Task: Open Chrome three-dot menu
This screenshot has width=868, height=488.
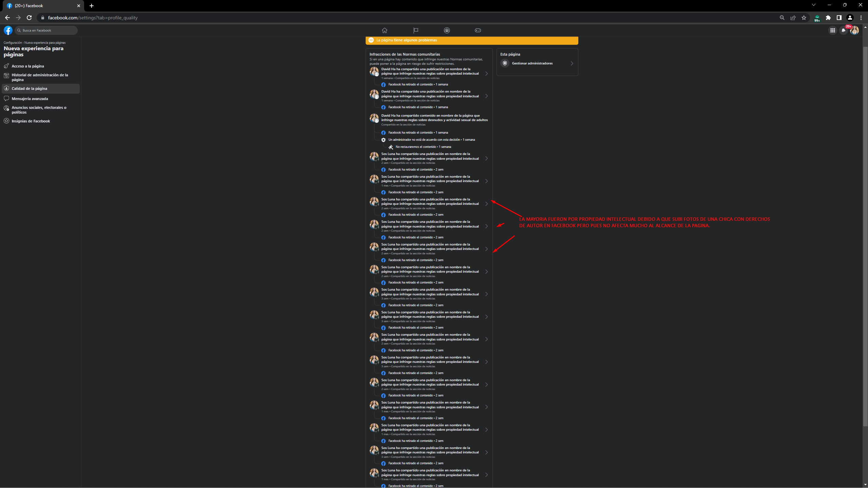Action: (861, 18)
